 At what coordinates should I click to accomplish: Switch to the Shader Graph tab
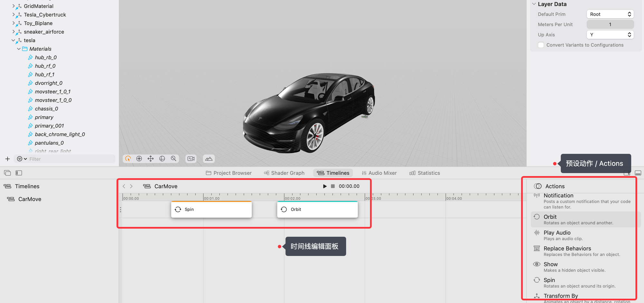coord(284,173)
